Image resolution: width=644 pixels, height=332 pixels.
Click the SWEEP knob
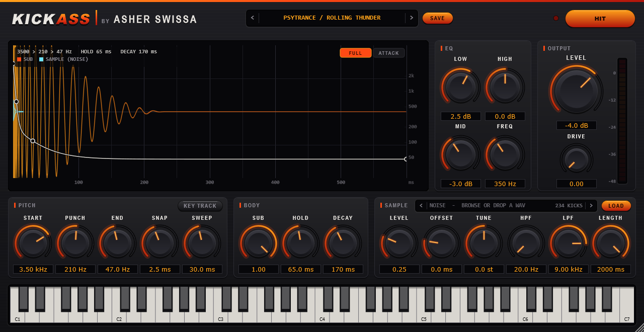202,242
